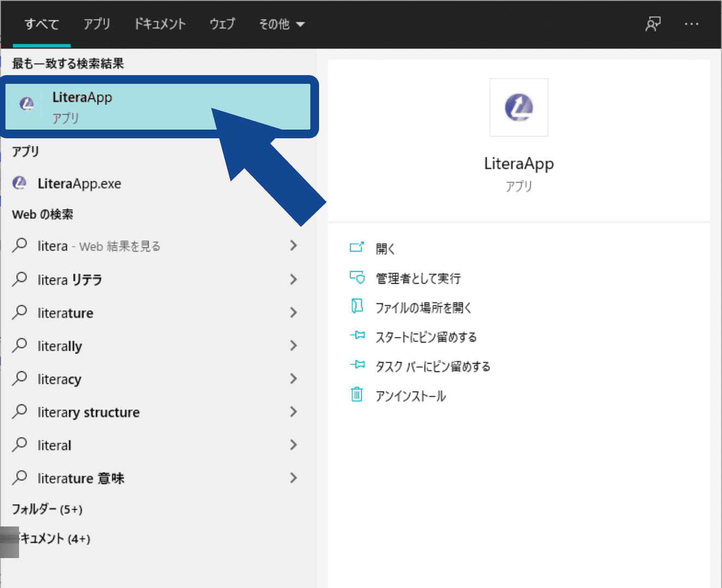This screenshot has width=722, height=588.
Task: Choose スタートにピン留めする
Action: [426, 337]
